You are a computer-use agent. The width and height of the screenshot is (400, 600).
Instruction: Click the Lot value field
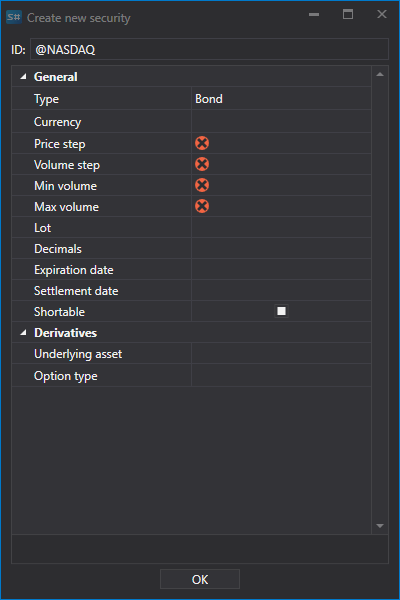click(281, 228)
